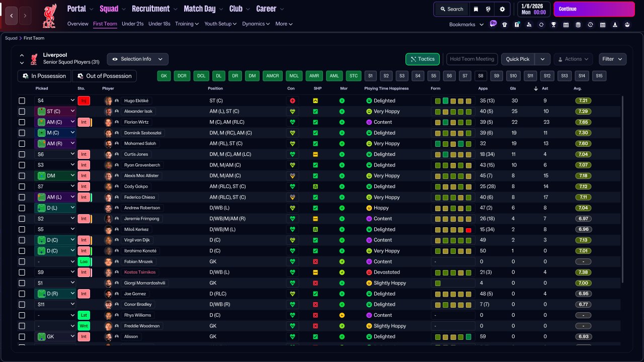Open the bookmark icon beside Search
The image size is (644, 362).
coord(476,9)
